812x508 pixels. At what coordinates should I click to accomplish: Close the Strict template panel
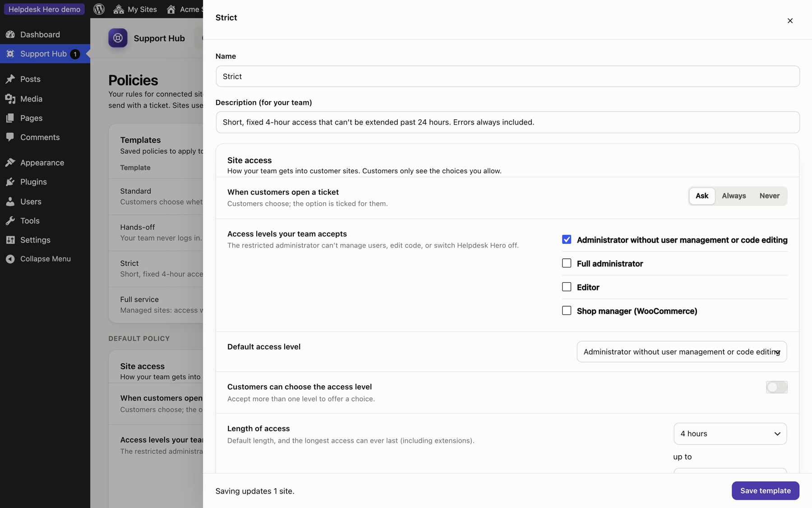[x=790, y=21]
